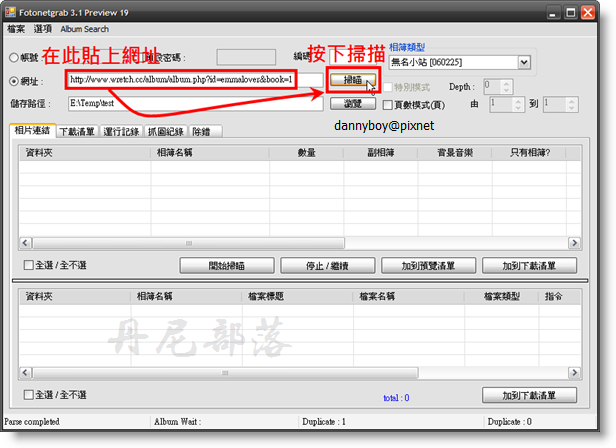Switch to the 抓圖紀錄 tab
This screenshot has width=616, height=448.
pyautogui.click(x=165, y=132)
